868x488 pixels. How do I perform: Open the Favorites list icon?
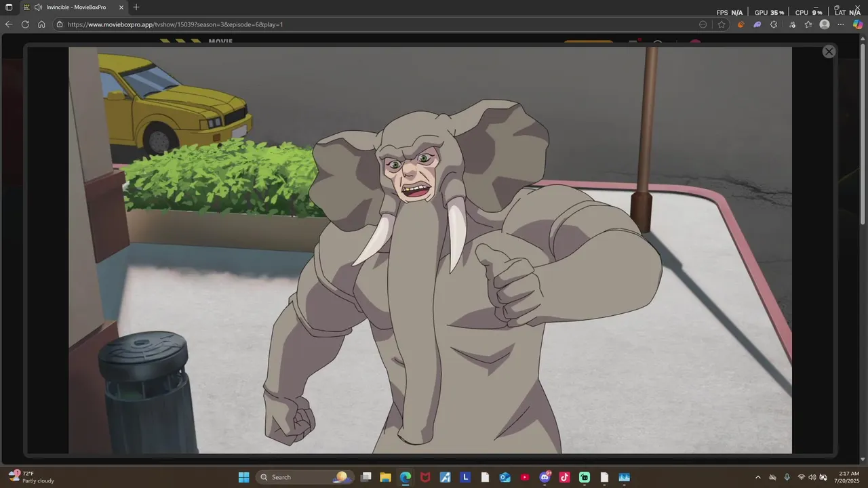pyautogui.click(x=808, y=24)
